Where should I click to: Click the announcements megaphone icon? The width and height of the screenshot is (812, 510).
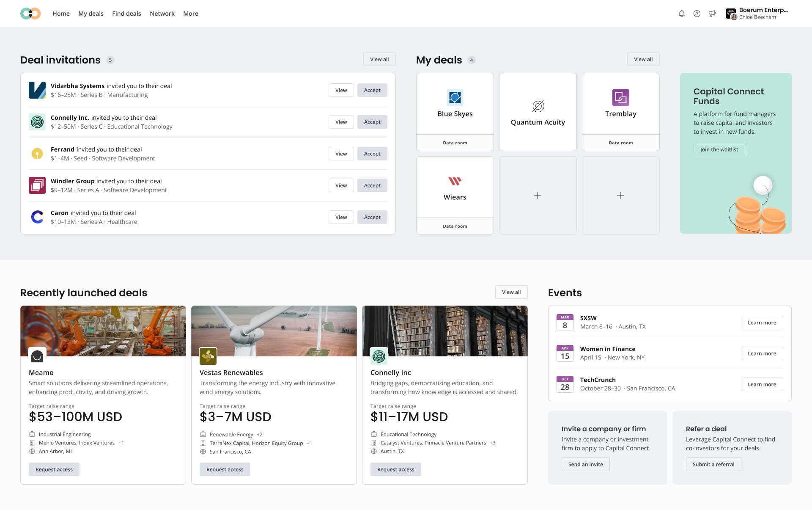712,13
